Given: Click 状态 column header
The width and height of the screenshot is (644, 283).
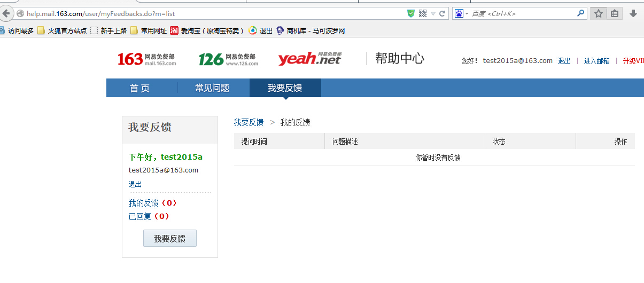Looking at the screenshot, I should pos(499,141).
